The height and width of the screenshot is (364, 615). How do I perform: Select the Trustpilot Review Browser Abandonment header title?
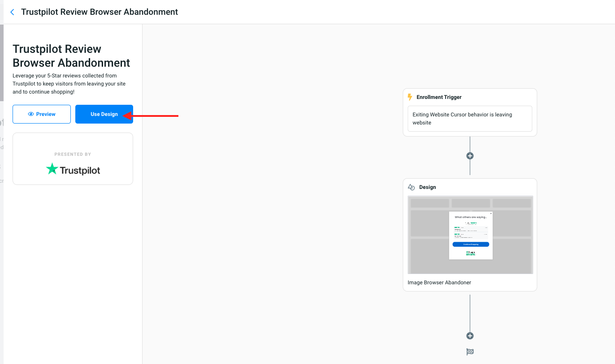(x=100, y=12)
